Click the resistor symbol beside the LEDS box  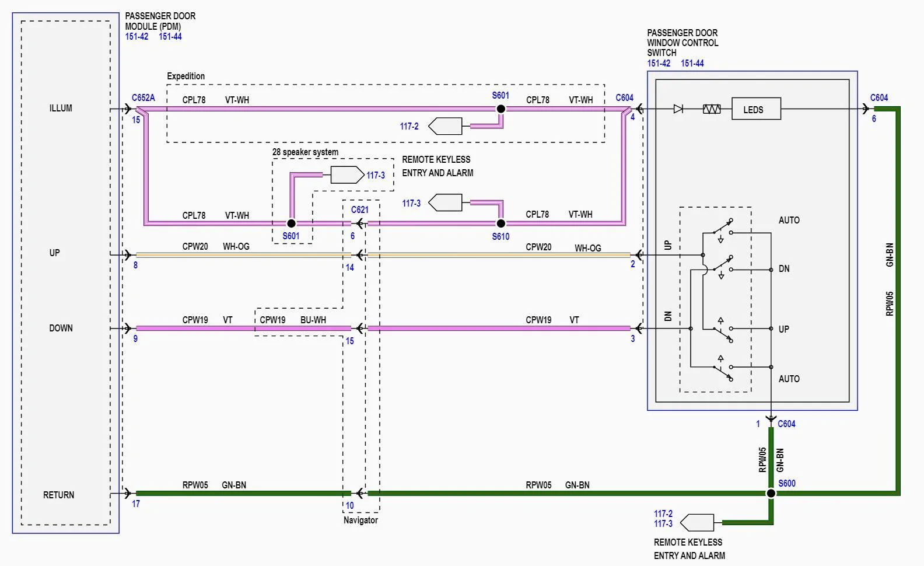(x=711, y=109)
